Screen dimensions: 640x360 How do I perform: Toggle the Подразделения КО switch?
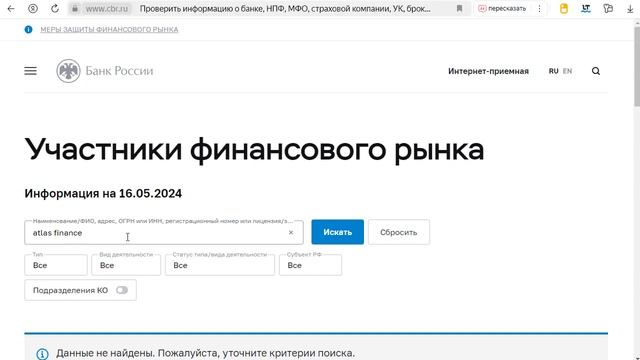click(122, 290)
